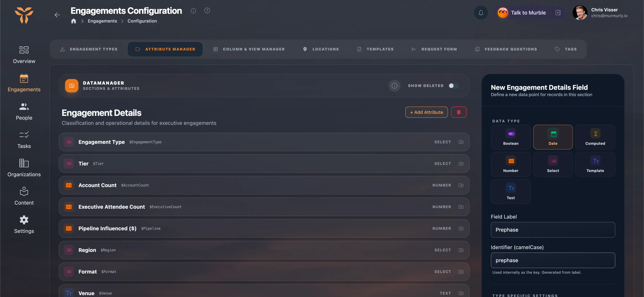This screenshot has height=297, width=644.
Task: Click the Format row list icon
Action: pos(69,272)
